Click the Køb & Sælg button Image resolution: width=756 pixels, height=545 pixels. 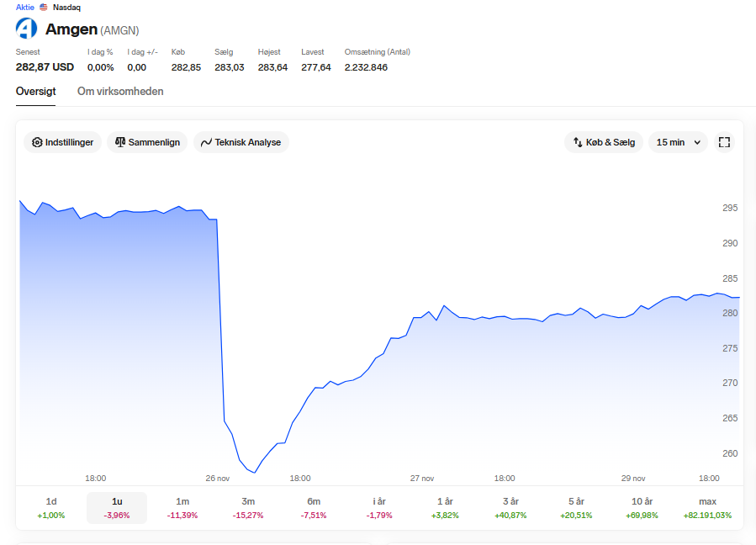pyautogui.click(x=604, y=142)
